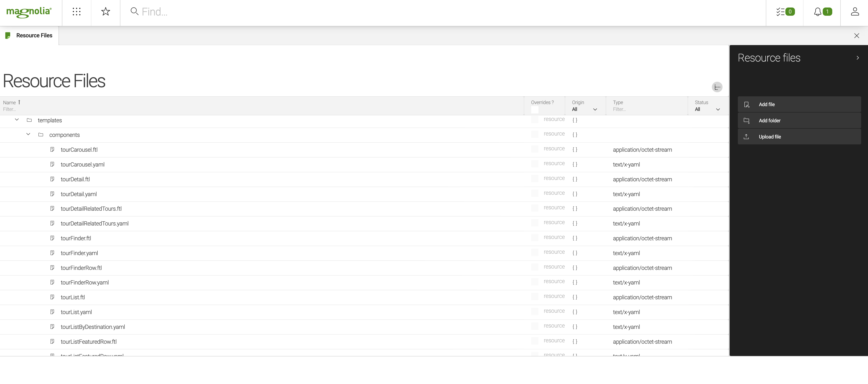Open notifications bell icon
The height and width of the screenshot is (384, 868).
pos(817,12)
